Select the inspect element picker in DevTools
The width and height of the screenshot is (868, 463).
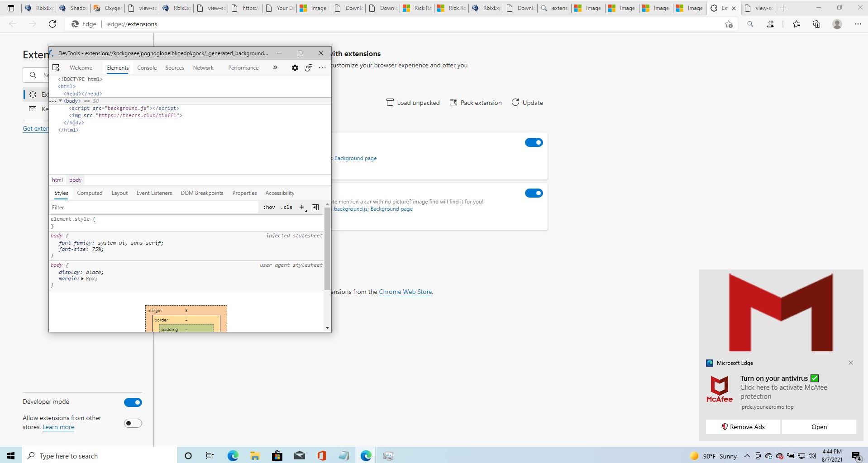pos(56,67)
